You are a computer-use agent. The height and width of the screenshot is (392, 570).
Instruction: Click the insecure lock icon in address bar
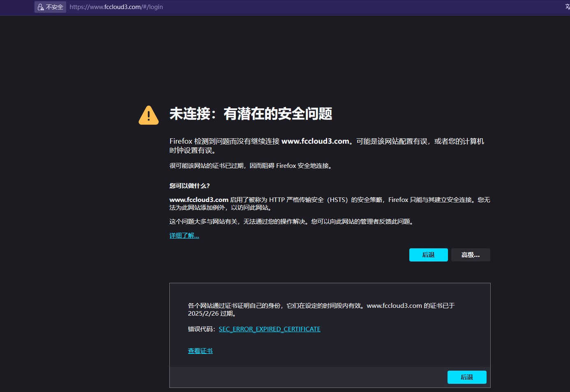coord(41,7)
